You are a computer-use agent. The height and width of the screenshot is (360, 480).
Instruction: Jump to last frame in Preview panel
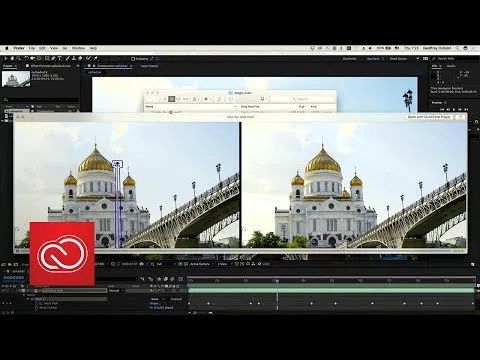point(466,109)
